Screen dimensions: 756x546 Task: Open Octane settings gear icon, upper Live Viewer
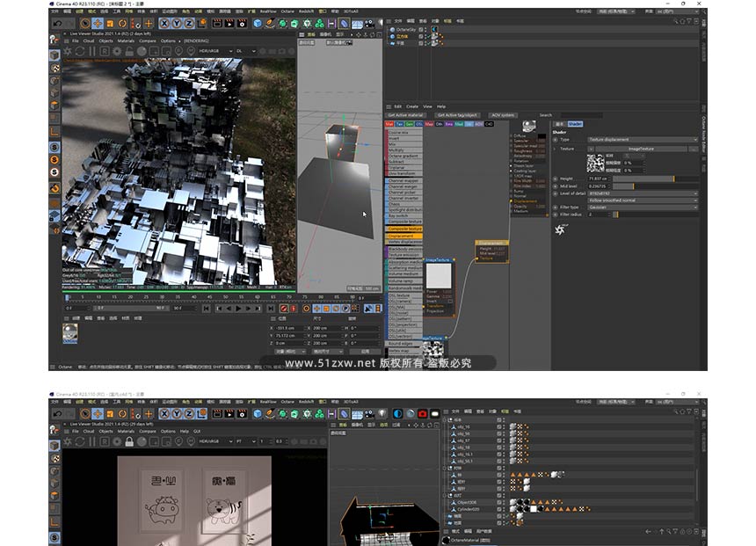coord(117,51)
